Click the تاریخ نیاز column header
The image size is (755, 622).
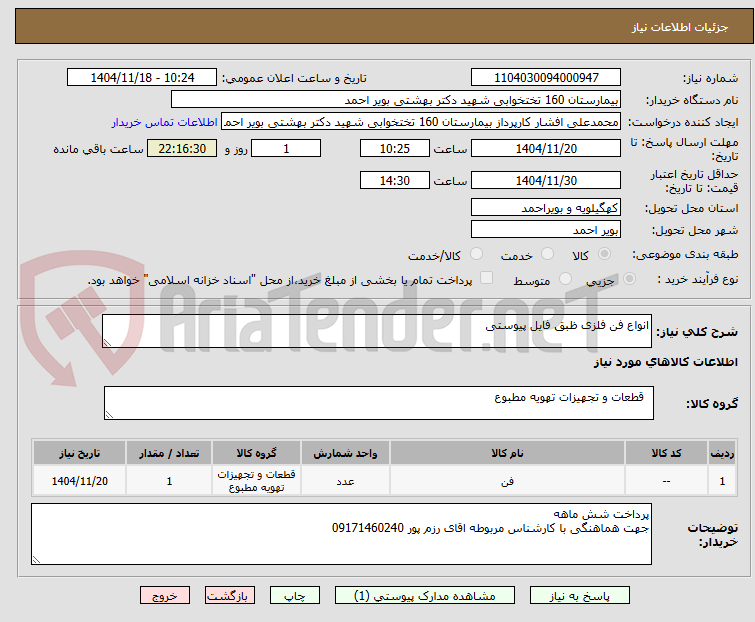pyautogui.click(x=79, y=453)
